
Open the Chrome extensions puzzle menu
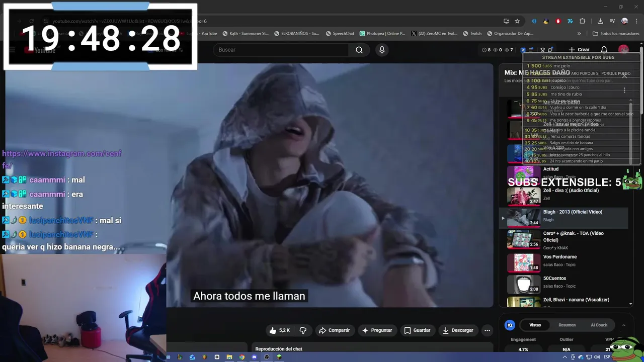coord(583,21)
